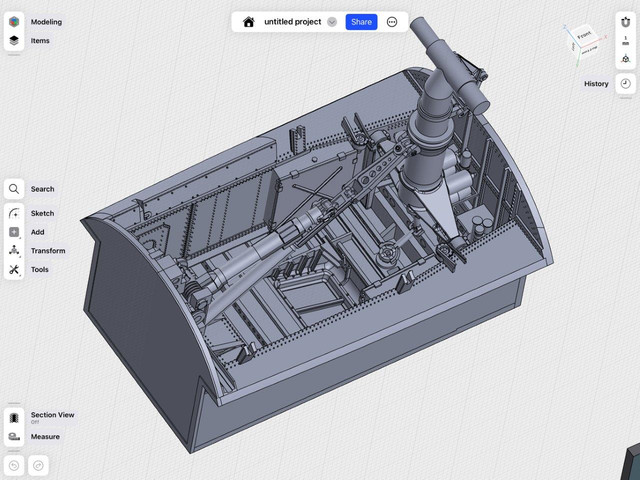Go to the home screen icon
Screen dimensions: 640x480
click(249, 22)
